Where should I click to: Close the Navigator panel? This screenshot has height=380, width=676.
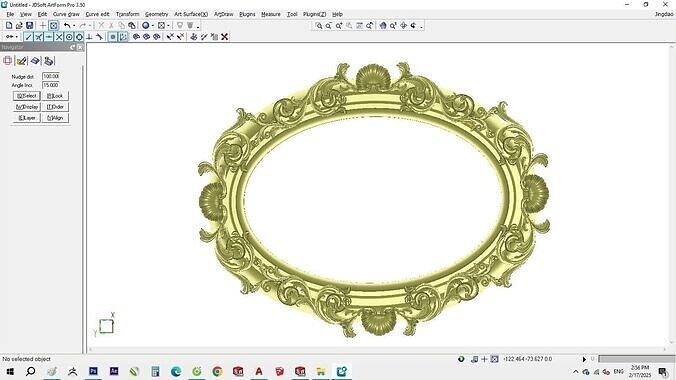coord(80,47)
